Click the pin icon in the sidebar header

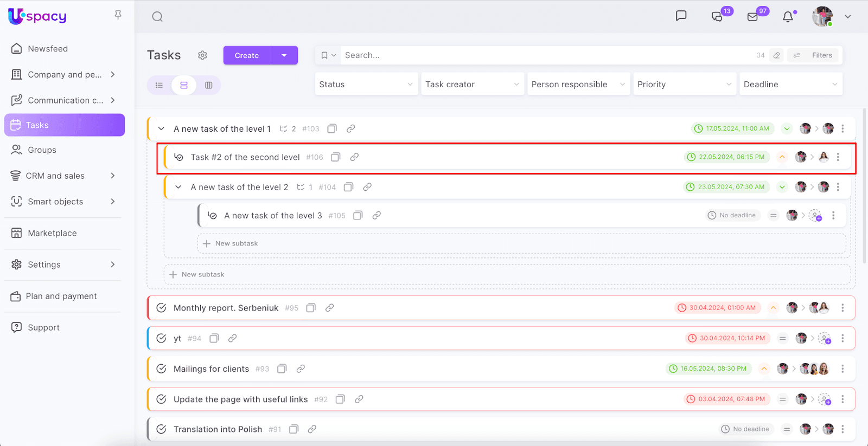(x=118, y=15)
